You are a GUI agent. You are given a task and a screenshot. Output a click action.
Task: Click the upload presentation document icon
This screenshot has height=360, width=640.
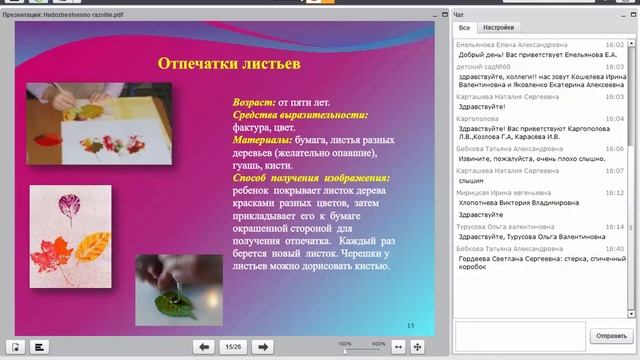point(16,347)
